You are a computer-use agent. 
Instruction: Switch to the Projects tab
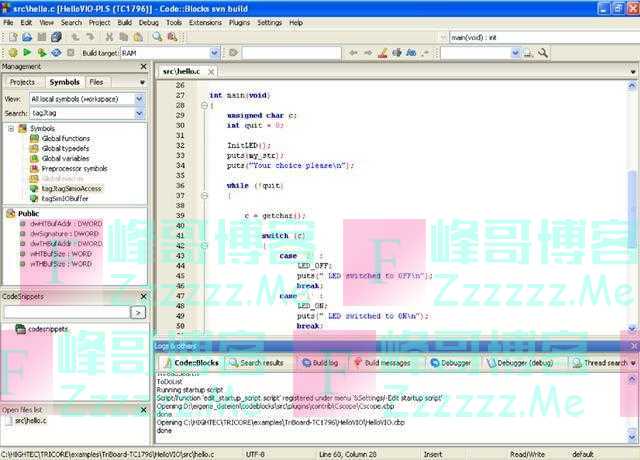(22, 82)
